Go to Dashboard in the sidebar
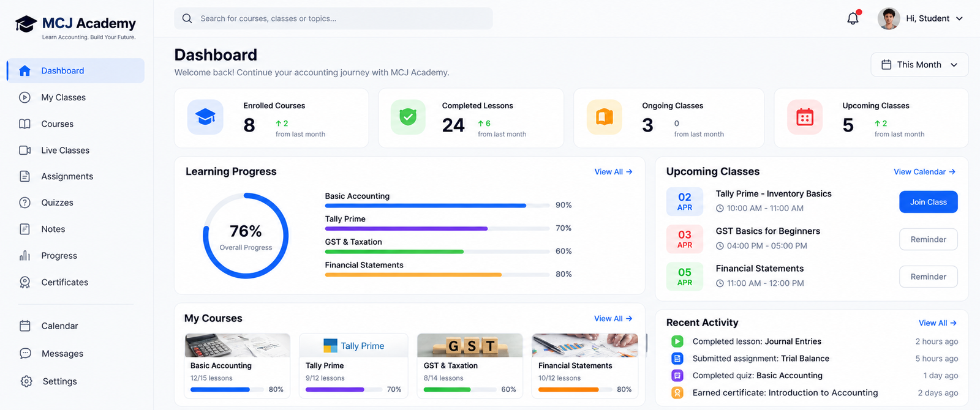The image size is (980, 410). pos(76,70)
